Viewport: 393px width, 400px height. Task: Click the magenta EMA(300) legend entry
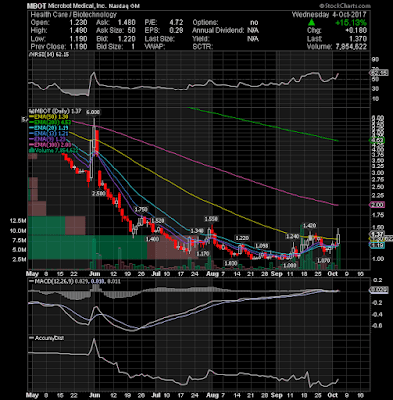point(49,145)
